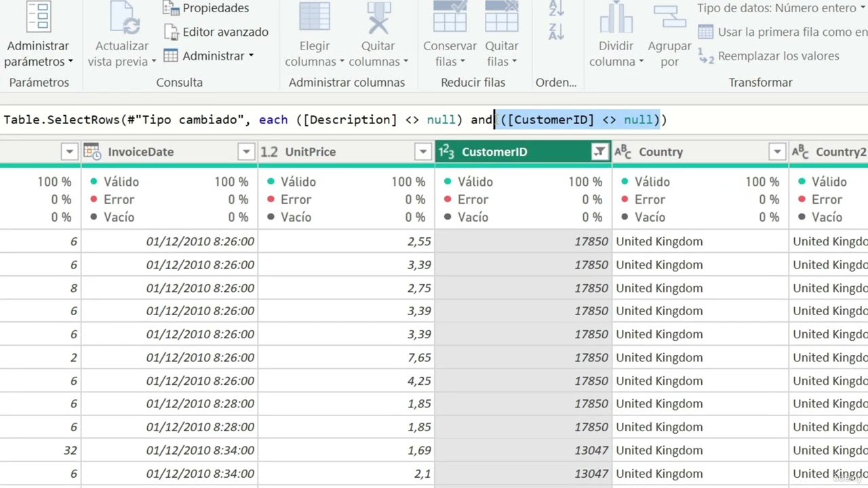868x488 pixels.
Task: Open query Propiedades
Action: pos(206,8)
